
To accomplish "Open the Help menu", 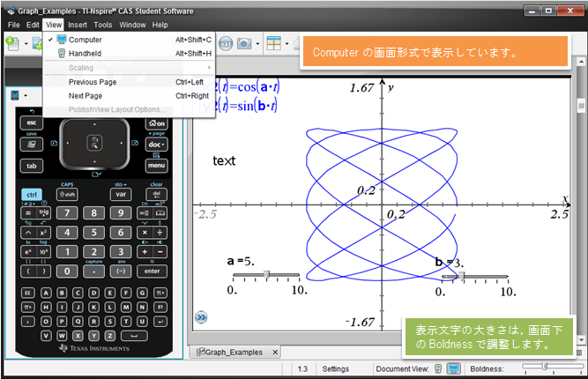I will coord(160,25).
